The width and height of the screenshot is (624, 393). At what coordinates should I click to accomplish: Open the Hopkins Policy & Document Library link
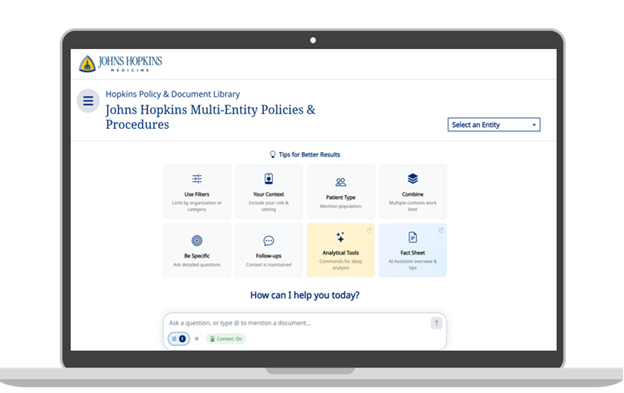click(x=173, y=94)
